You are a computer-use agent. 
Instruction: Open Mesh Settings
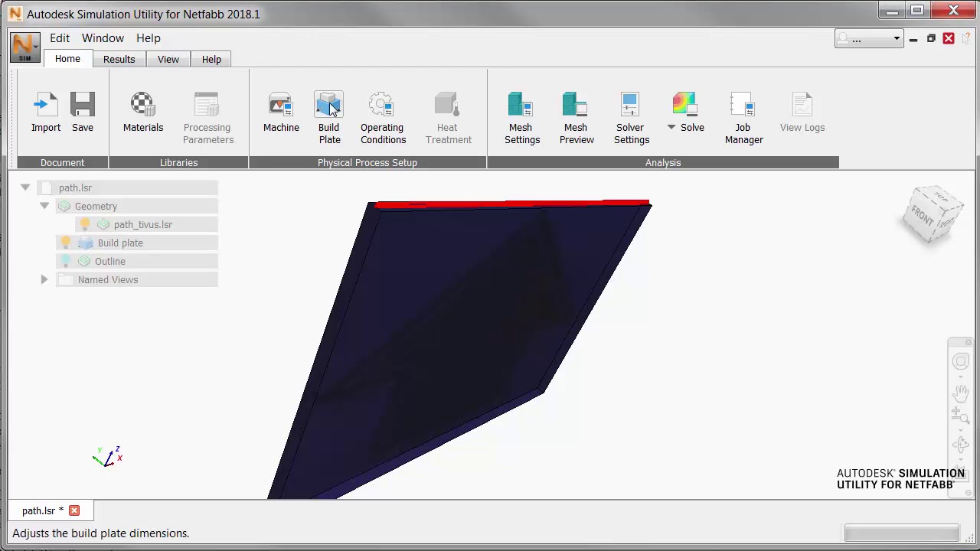521,119
